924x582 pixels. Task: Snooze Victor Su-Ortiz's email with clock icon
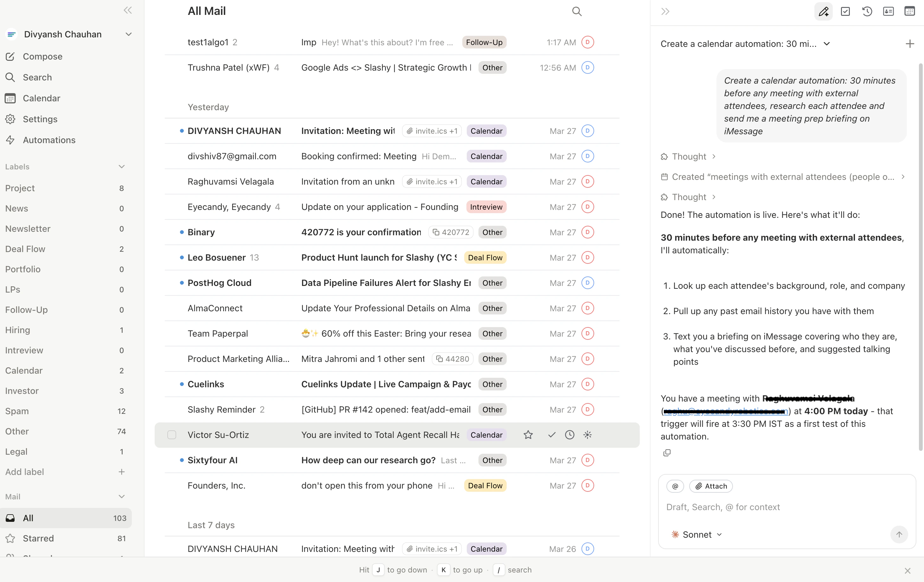click(x=569, y=435)
